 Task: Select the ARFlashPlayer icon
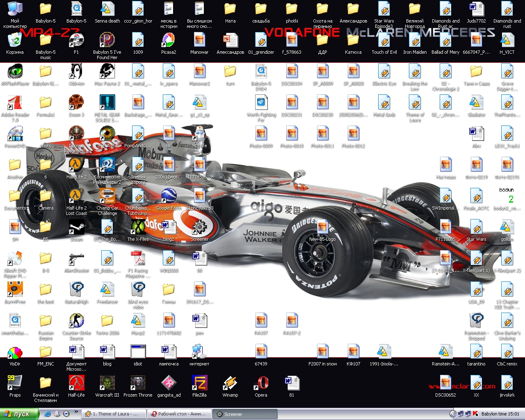[15, 75]
